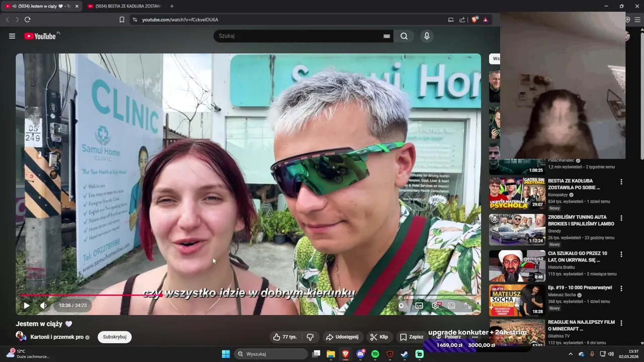Click the share page icon in address bar

[462, 20]
